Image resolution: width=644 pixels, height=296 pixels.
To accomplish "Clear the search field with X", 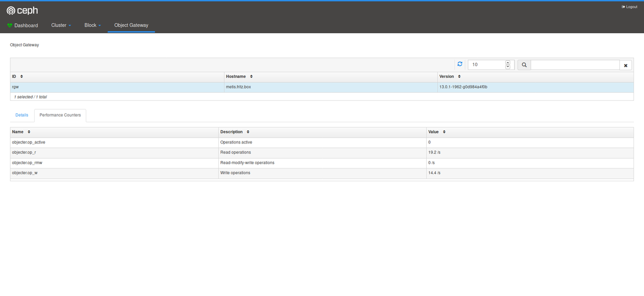I will 625,65.
